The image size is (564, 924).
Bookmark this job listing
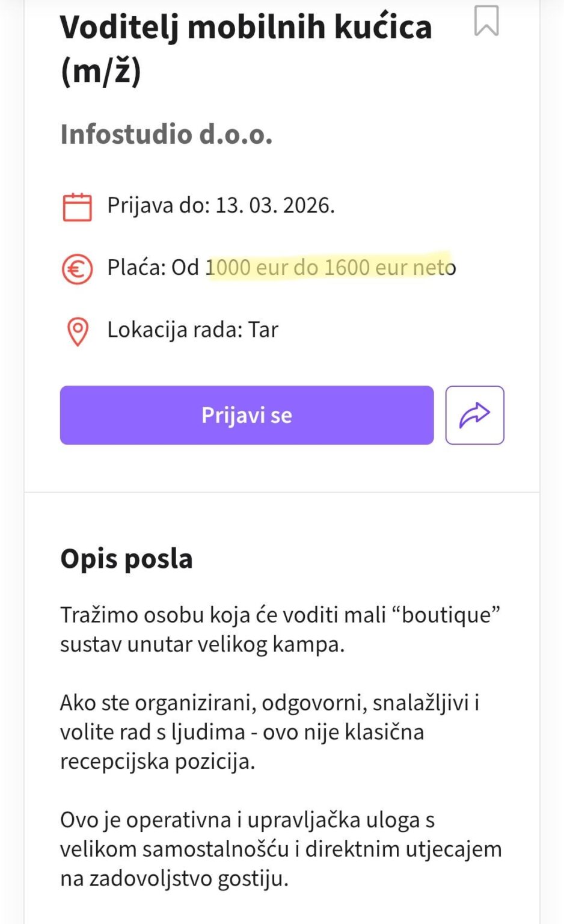(486, 21)
